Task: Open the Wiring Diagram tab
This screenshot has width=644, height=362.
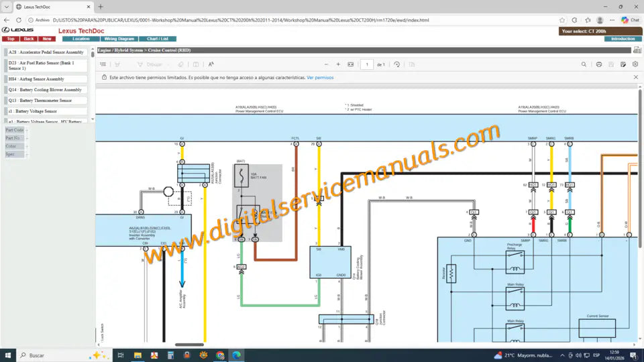Action: pos(119,39)
